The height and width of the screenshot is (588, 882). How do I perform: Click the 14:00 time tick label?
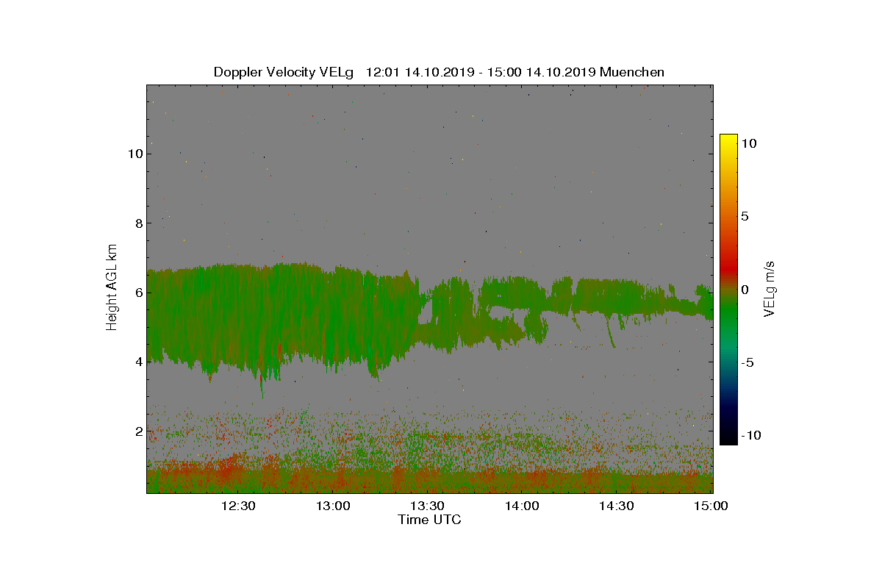pos(522,506)
